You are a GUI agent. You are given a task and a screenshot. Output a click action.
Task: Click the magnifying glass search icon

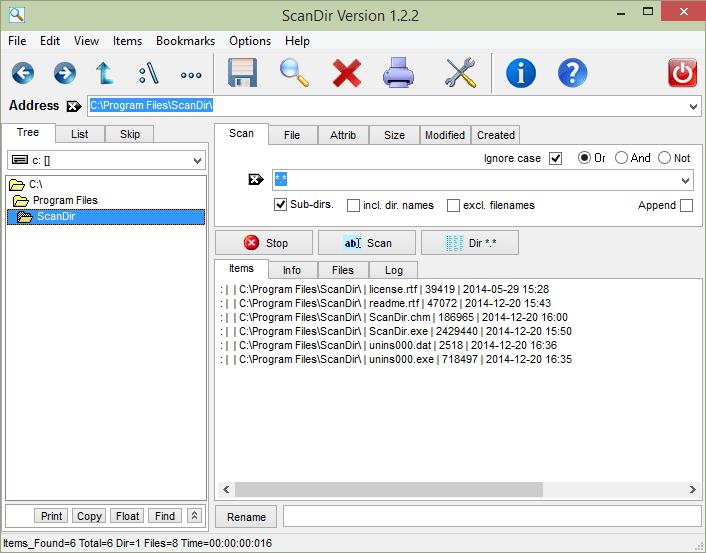pyautogui.click(x=294, y=73)
